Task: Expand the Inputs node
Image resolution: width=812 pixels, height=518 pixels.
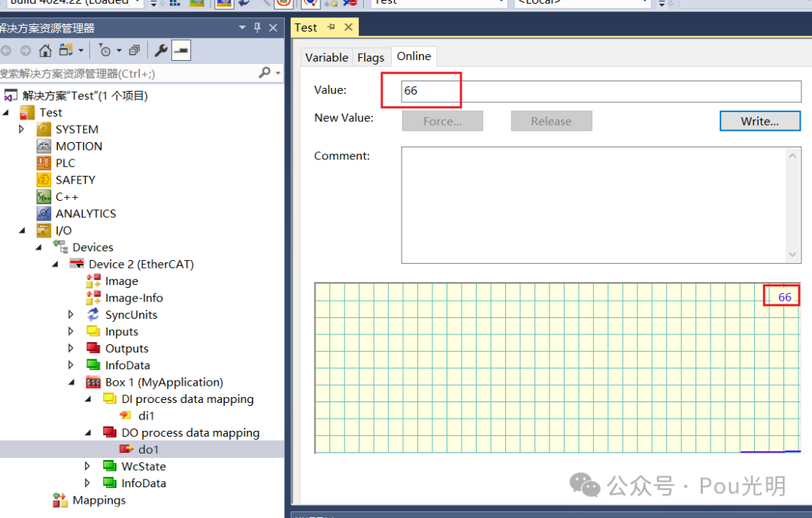Action: point(71,332)
